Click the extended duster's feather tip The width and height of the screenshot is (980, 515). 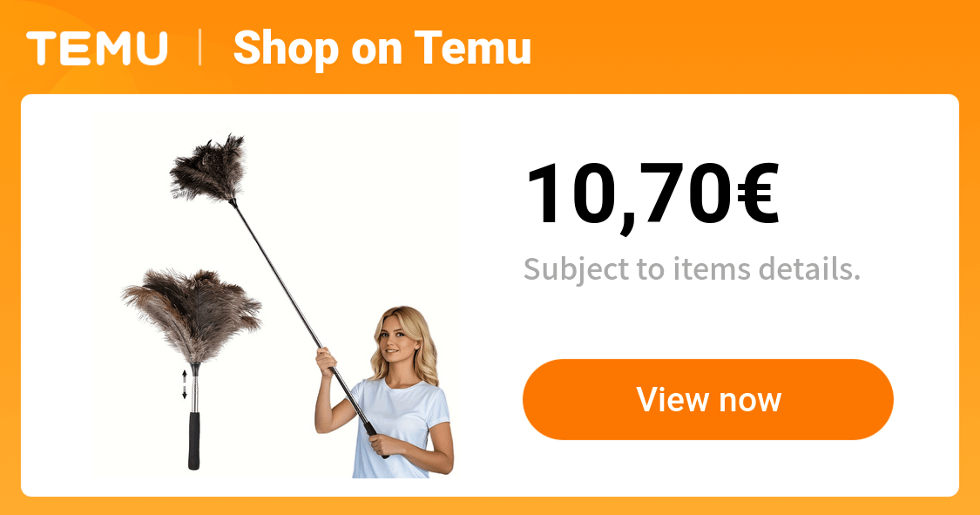pyautogui.click(x=207, y=169)
